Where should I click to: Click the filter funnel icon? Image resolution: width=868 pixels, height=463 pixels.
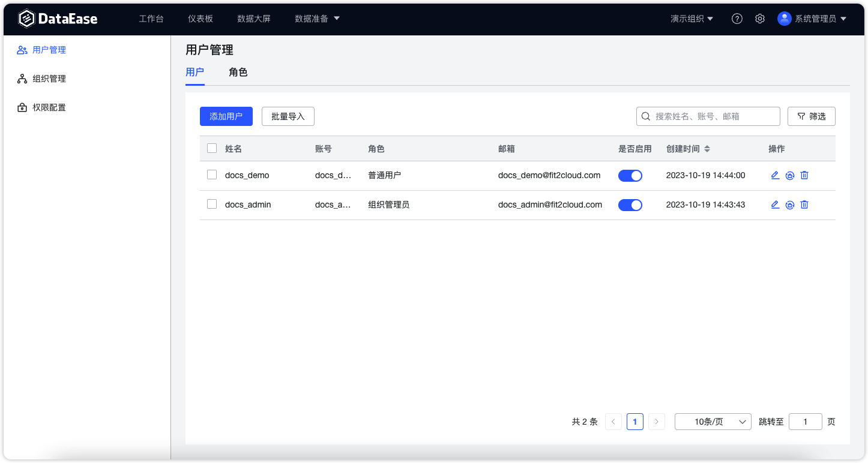tap(801, 116)
